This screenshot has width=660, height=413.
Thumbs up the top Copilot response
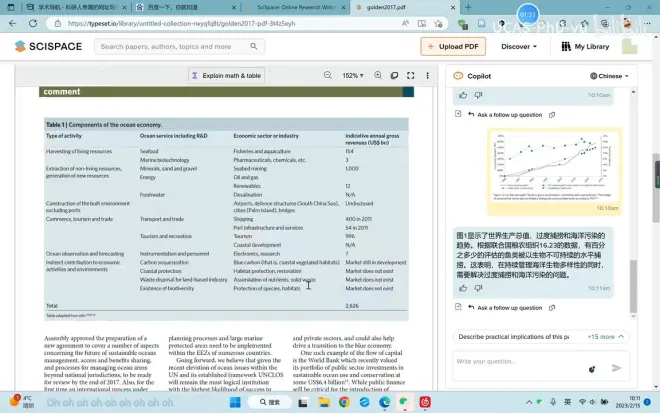pyautogui.click(x=463, y=95)
